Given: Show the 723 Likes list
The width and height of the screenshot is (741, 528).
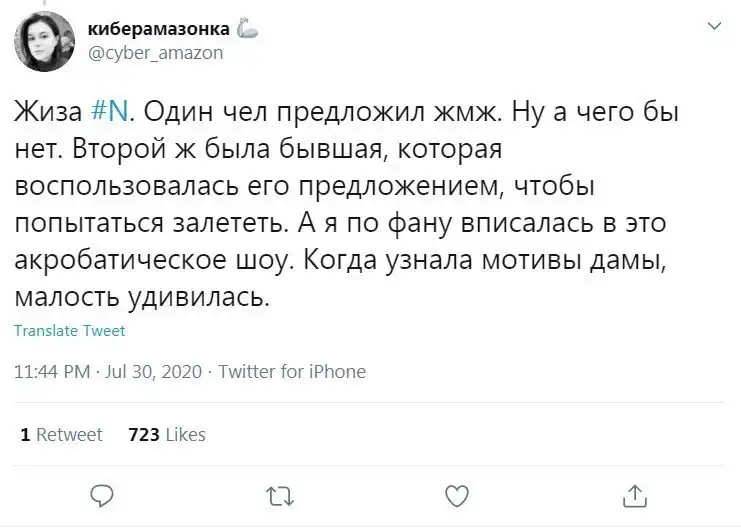Looking at the screenshot, I should (x=167, y=434).
